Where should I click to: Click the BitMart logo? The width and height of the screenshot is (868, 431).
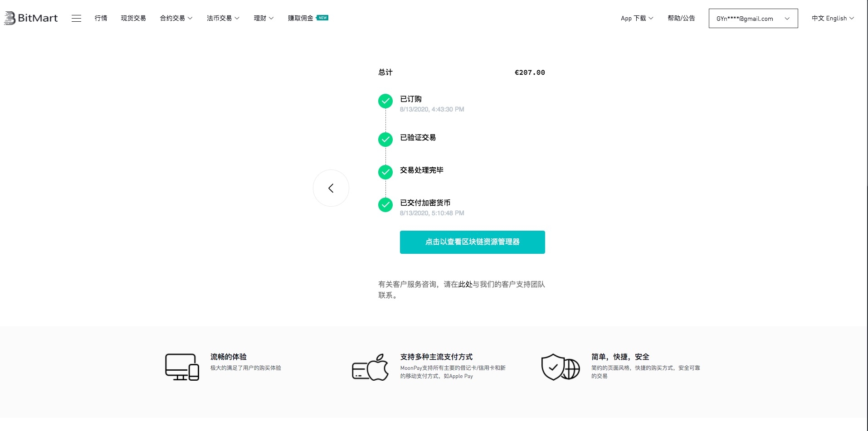click(x=31, y=18)
